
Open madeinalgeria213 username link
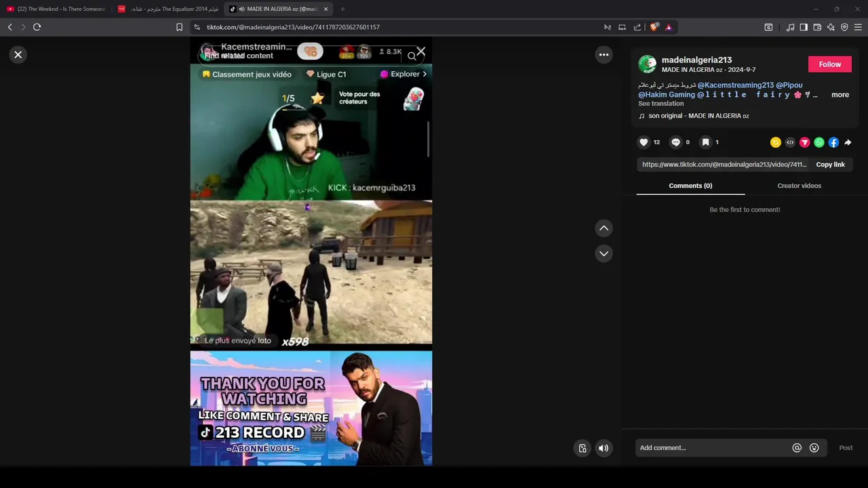(x=696, y=60)
